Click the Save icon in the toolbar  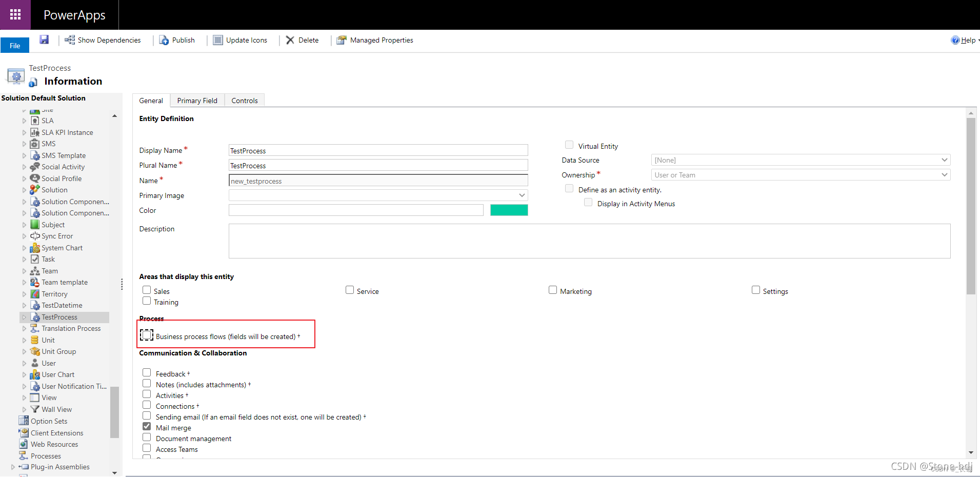coord(44,39)
